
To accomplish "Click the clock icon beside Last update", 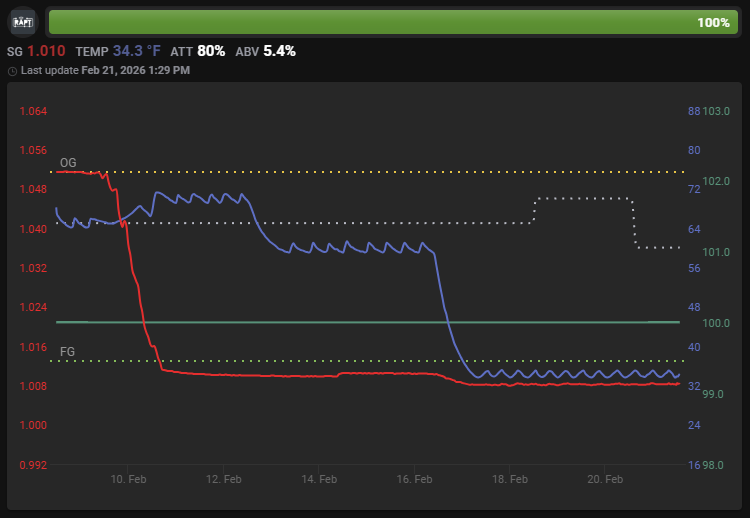I will click(12, 71).
